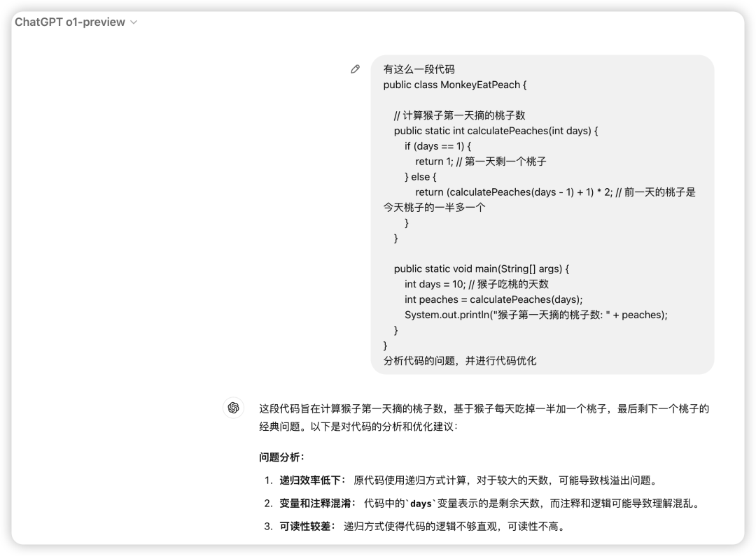Click the chevron beside o1-preview

[134, 22]
